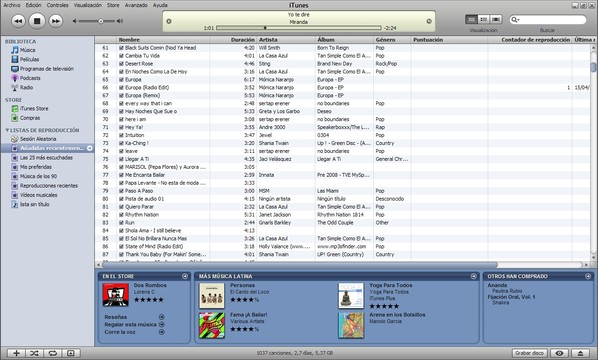Skip to the next track
This screenshot has width=598, height=360.
56,21
